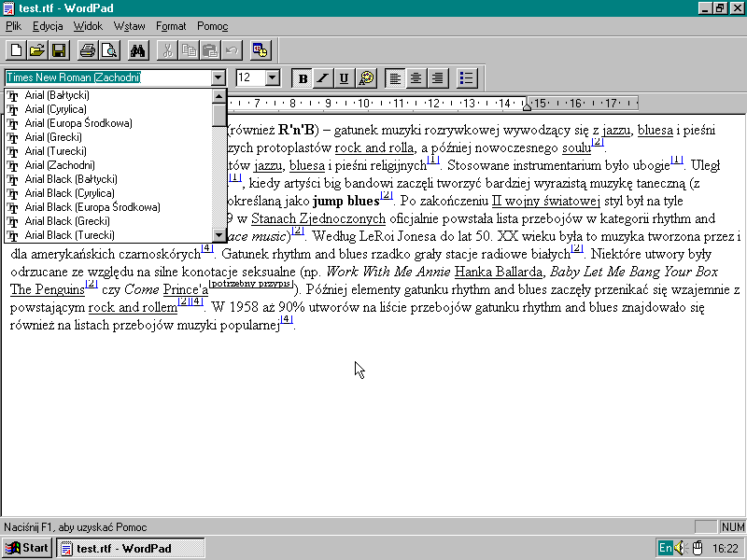This screenshot has width=747, height=560.
Task: Click the Open file folder icon
Action: [37, 50]
